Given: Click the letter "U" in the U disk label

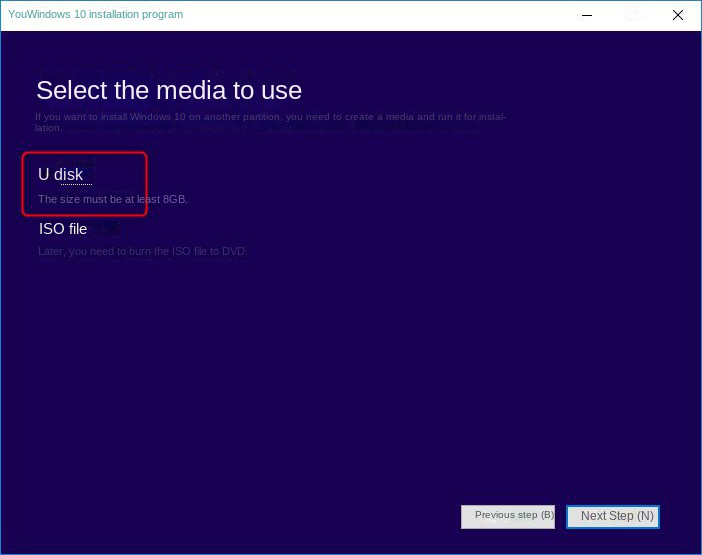Looking at the screenshot, I should [x=43, y=175].
